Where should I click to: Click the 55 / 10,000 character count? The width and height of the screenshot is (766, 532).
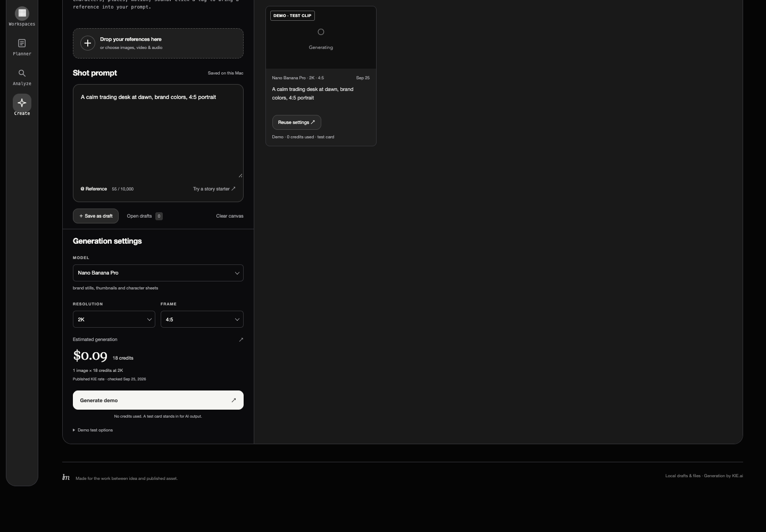point(123,189)
